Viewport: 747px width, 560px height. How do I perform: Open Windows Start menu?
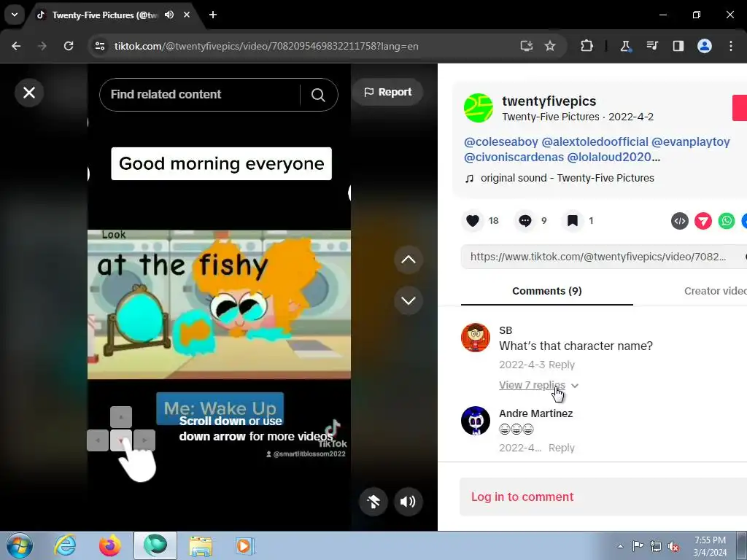point(19,545)
